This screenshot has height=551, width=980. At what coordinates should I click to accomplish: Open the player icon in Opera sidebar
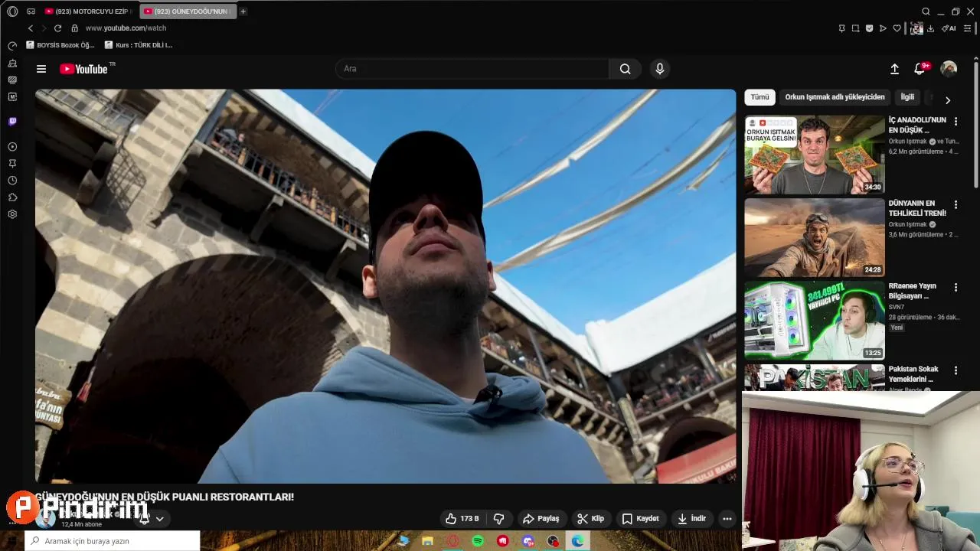12,147
